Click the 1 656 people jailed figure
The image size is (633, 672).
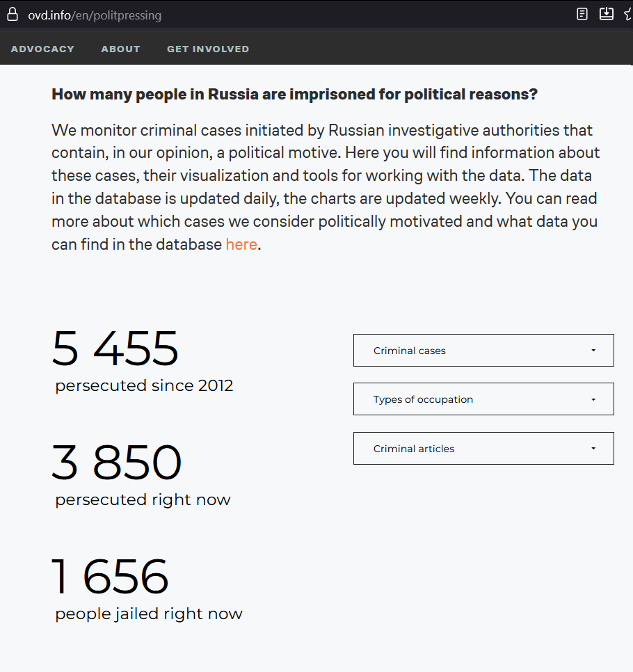[111, 577]
